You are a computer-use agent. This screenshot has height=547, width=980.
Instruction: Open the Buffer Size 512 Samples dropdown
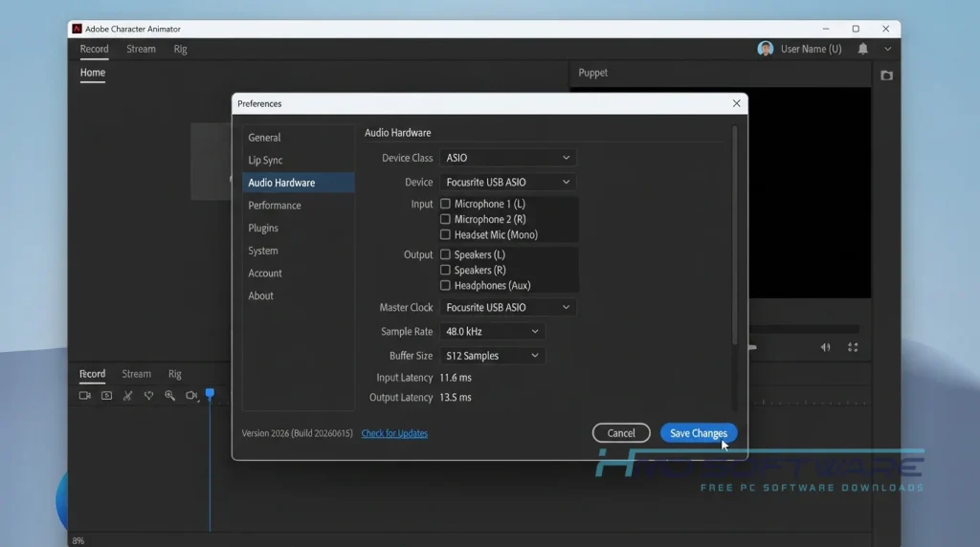(x=492, y=356)
